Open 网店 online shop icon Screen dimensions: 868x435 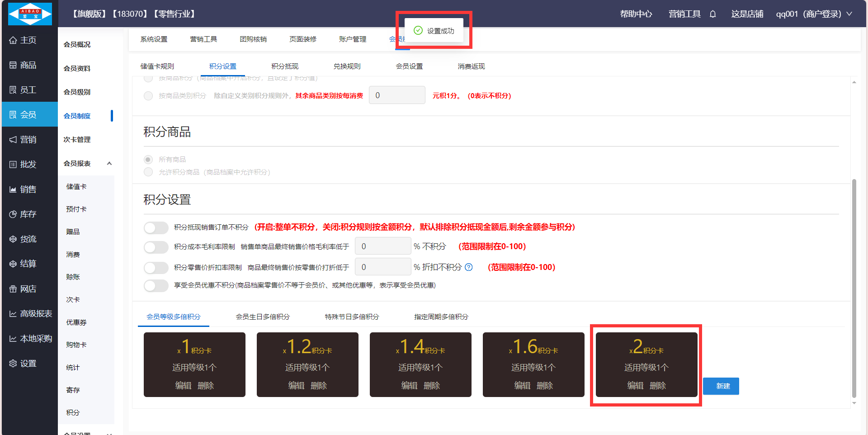13,289
